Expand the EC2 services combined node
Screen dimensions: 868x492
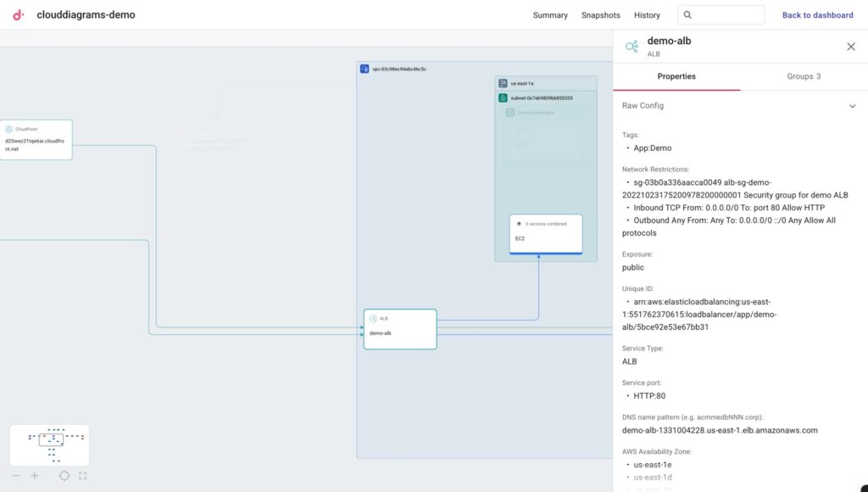point(545,232)
